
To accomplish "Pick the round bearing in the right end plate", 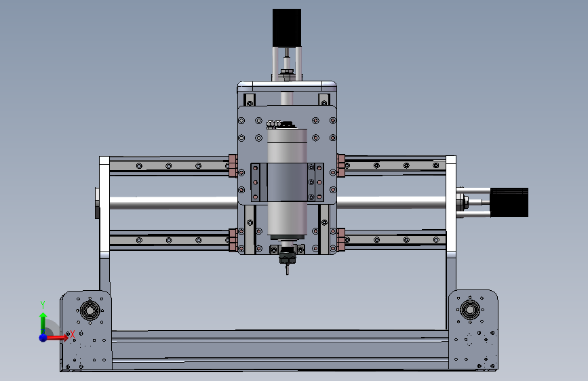I will pos(470,309).
